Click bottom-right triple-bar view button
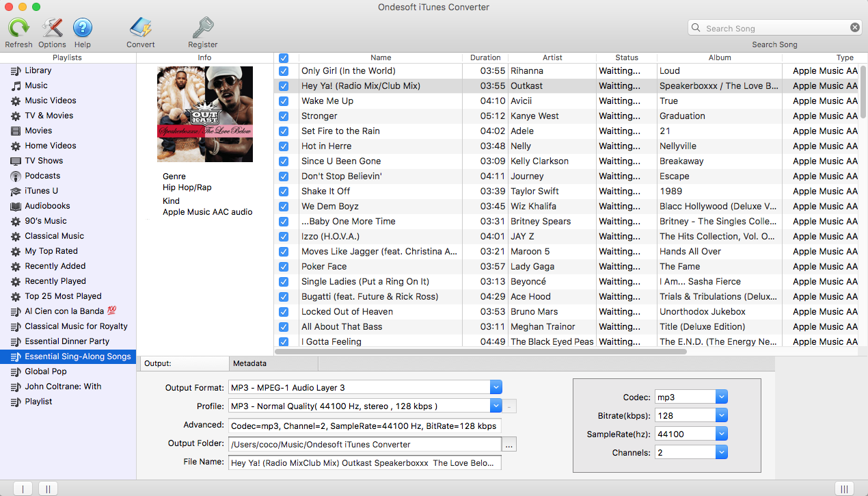868x496 pixels. coord(844,488)
